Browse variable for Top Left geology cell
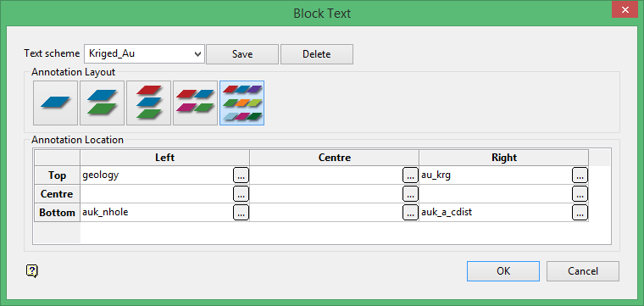This screenshot has height=306, width=644. (241, 175)
